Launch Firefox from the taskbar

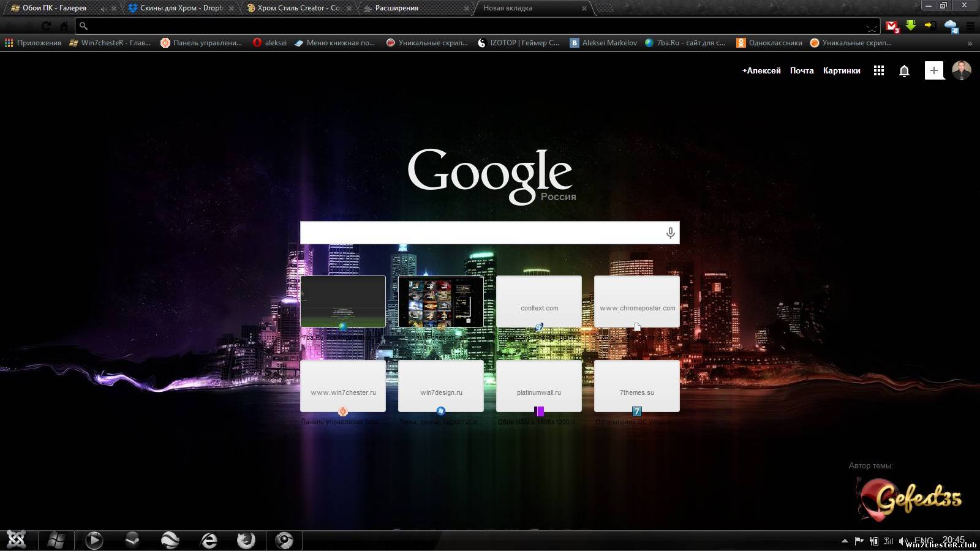pos(246,540)
